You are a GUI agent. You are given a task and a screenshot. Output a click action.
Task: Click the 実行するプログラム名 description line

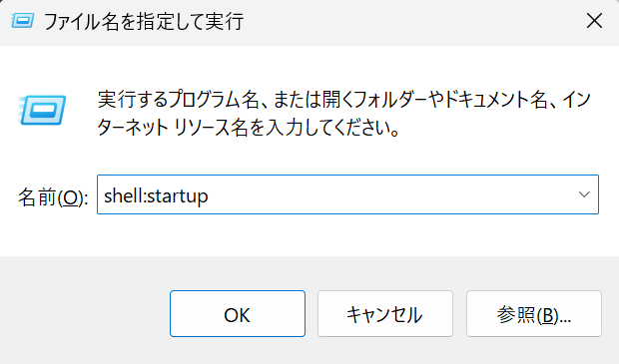pos(343,100)
